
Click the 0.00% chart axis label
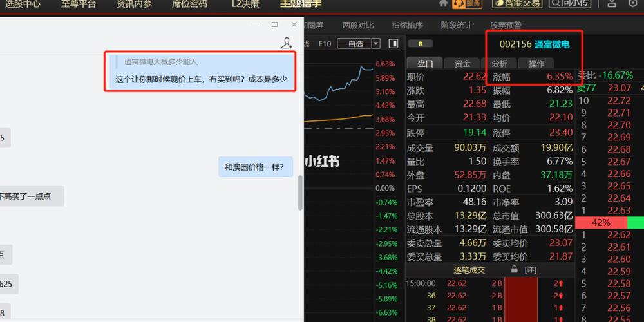click(x=385, y=188)
